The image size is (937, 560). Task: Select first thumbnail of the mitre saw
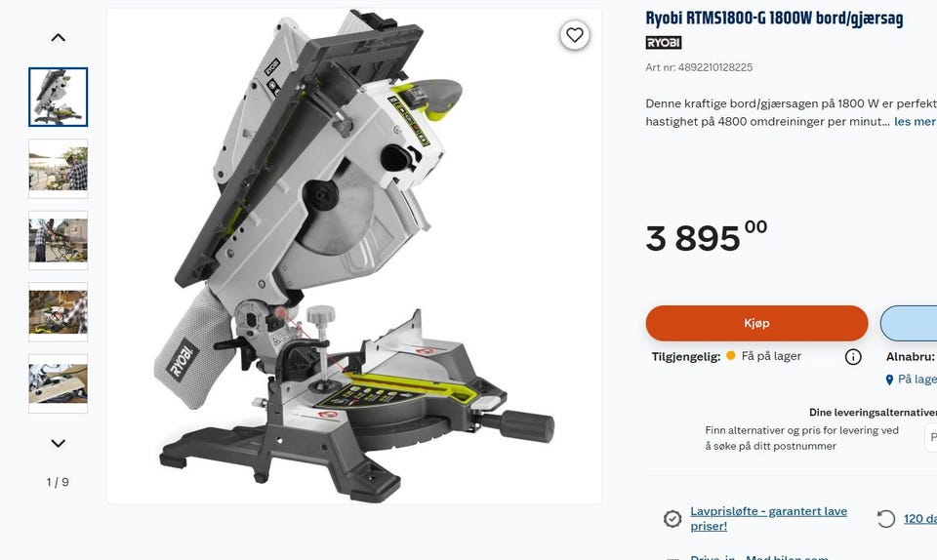coord(58,97)
